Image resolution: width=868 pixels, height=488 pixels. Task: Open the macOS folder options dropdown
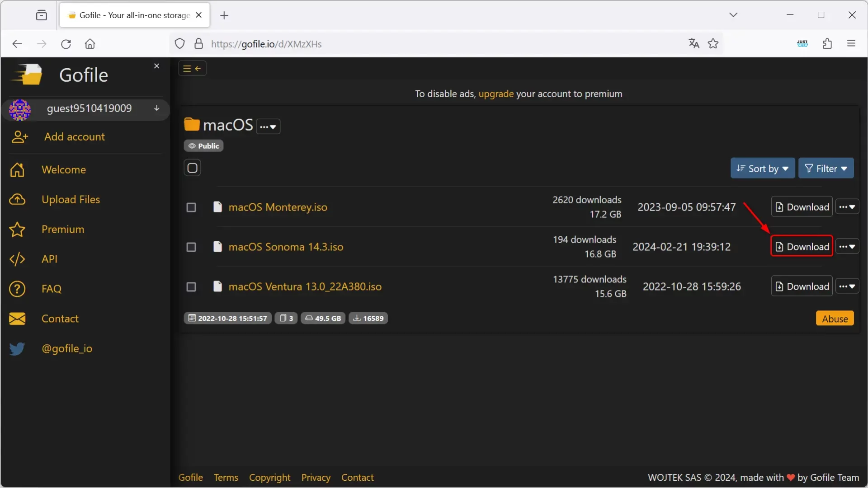coord(268,127)
